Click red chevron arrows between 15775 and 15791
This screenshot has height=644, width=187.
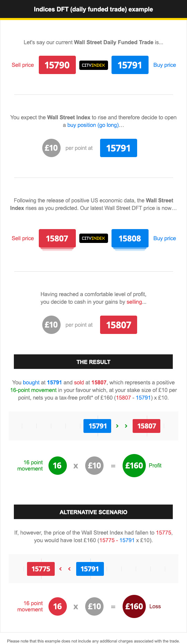click(65, 569)
